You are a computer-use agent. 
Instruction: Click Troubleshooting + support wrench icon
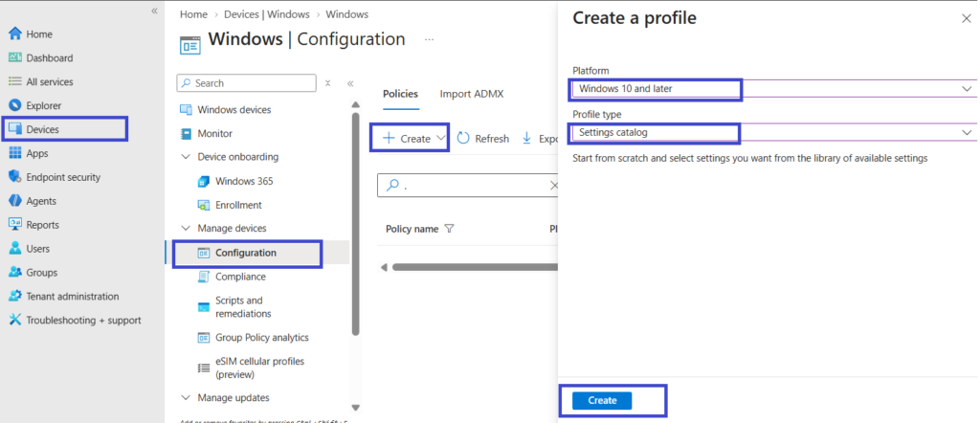tap(15, 320)
